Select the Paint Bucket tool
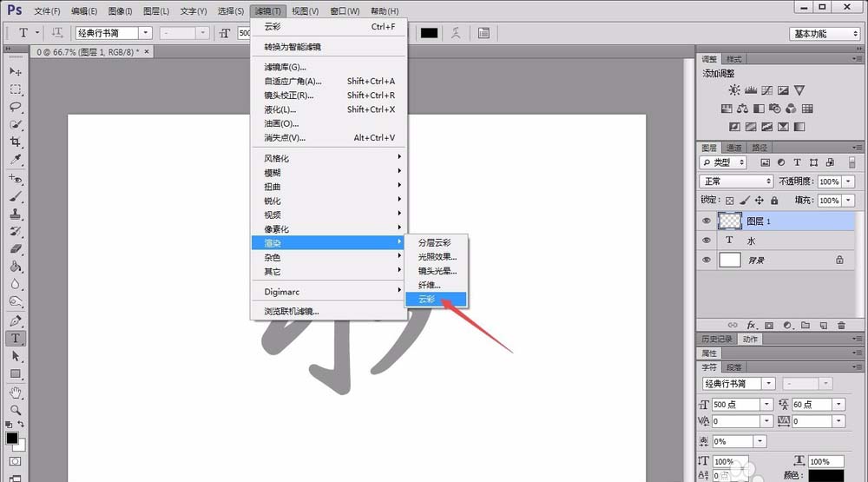This screenshot has height=482, width=868. (x=16, y=267)
